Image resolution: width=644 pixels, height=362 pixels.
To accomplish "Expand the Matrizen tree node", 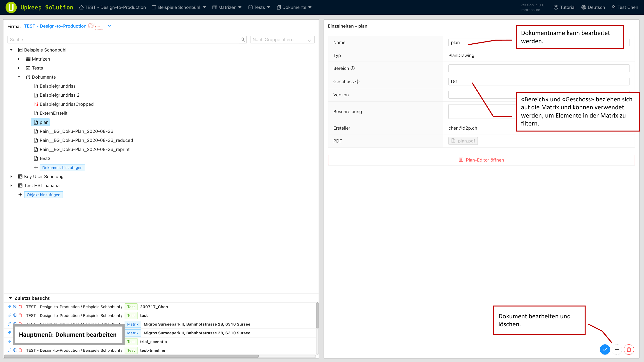I will click(19, 59).
